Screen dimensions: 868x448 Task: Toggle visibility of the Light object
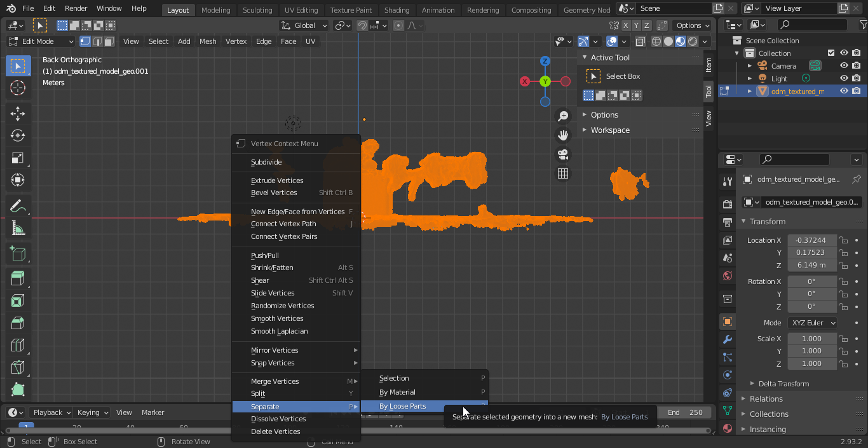click(844, 79)
